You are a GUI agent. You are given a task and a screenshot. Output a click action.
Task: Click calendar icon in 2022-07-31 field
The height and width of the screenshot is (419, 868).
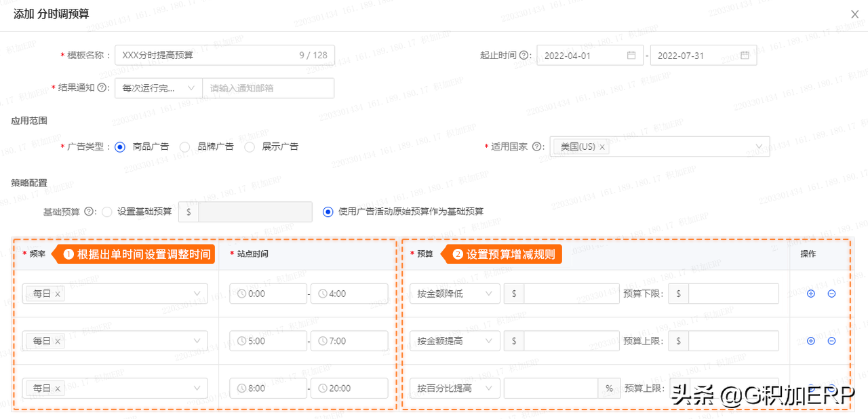click(745, 55)
